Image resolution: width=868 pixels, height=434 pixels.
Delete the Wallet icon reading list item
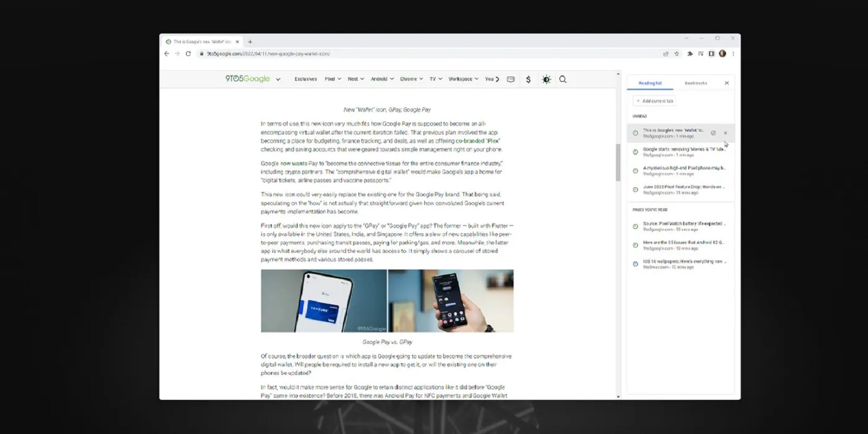click(x=725, y=133)
